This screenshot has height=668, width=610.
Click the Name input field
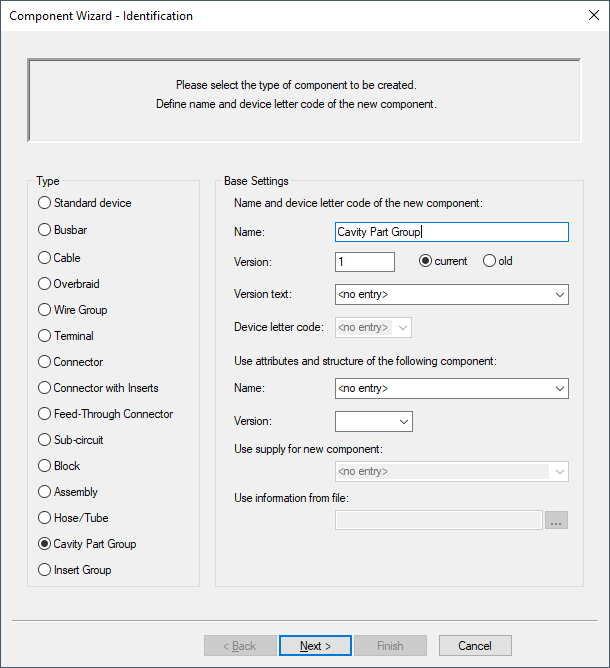click(451, 232)
